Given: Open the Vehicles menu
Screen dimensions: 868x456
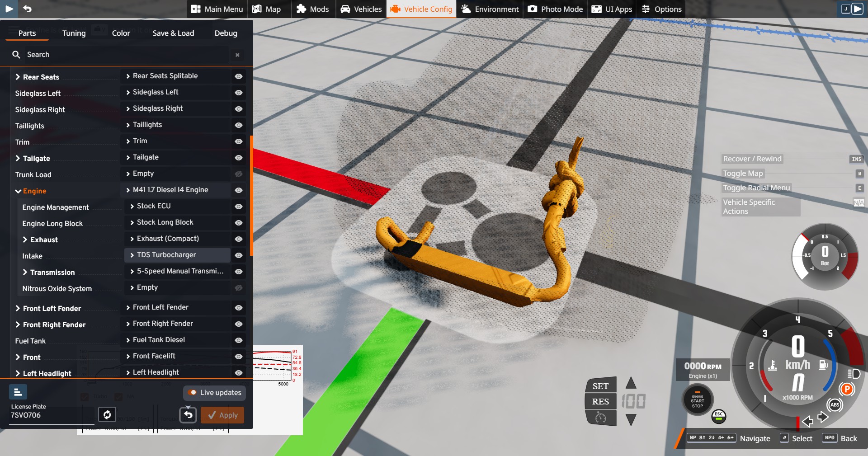Looking at the screenshot, I should point(361,9).
